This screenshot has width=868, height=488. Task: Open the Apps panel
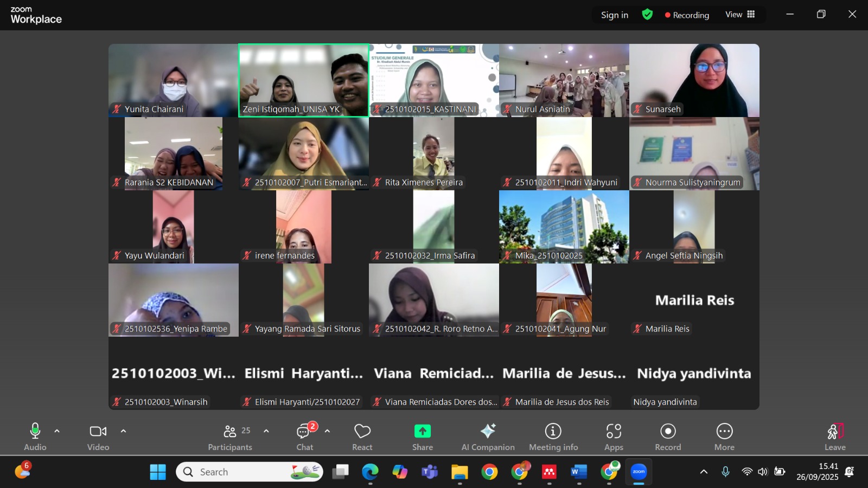click(614, 436)
